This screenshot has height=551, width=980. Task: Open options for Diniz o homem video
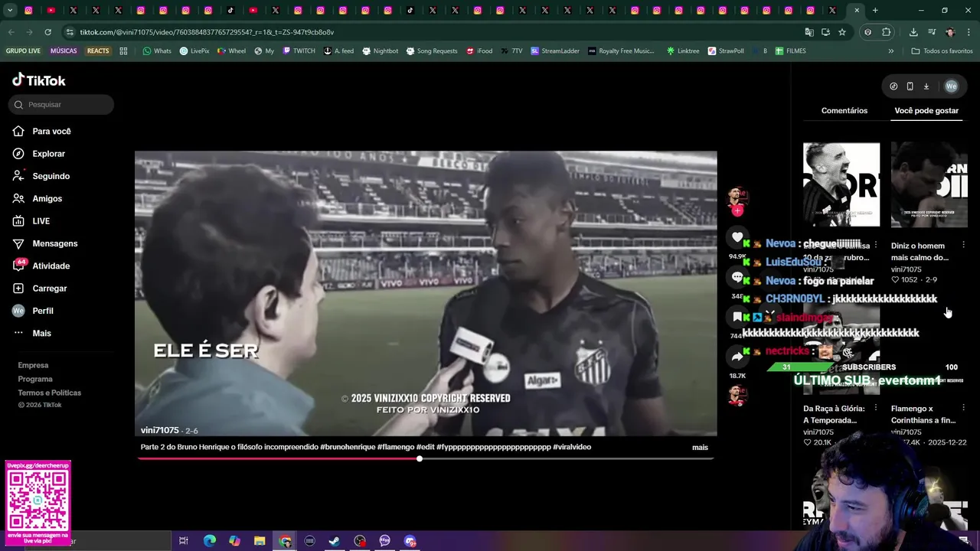(963, 246)
